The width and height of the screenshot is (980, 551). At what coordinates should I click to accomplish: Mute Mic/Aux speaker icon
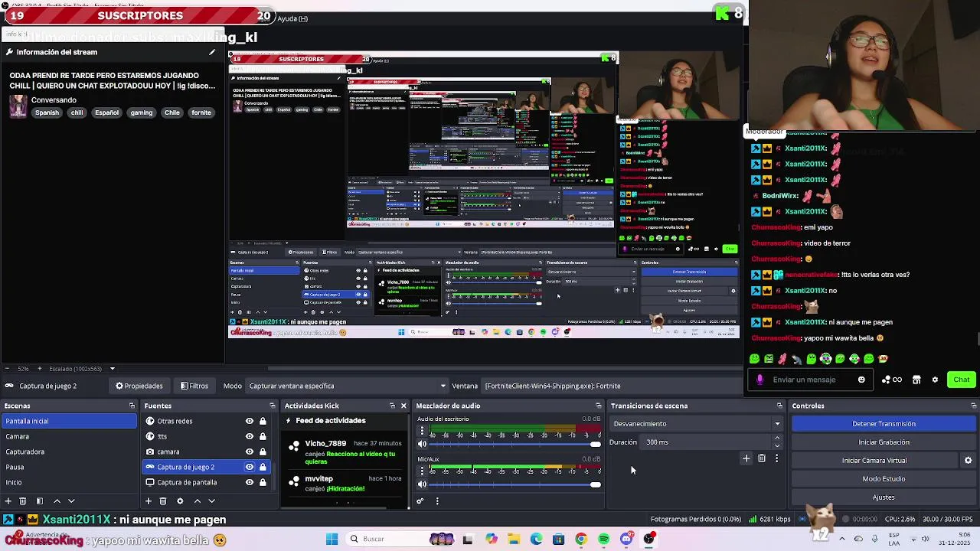(422, 484)
